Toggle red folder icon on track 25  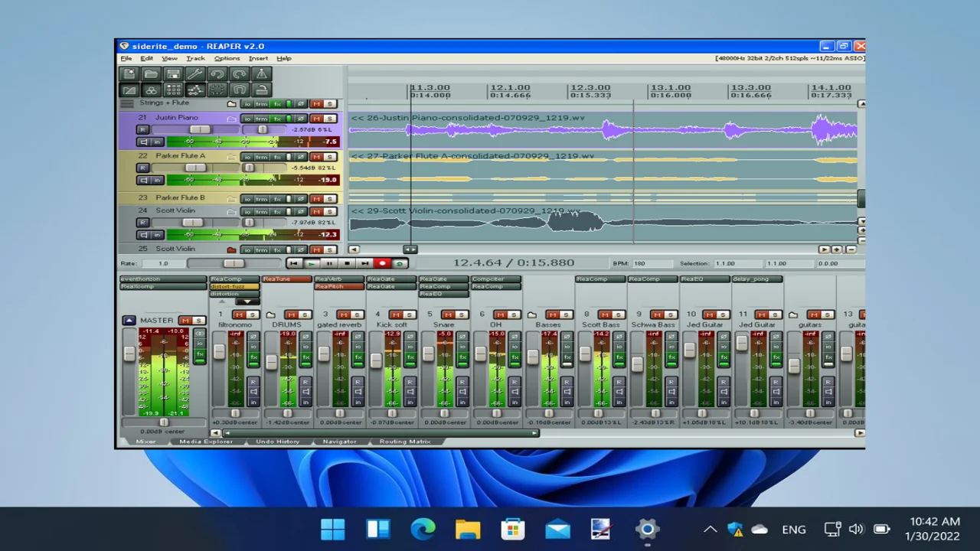[x=231, y=249]
